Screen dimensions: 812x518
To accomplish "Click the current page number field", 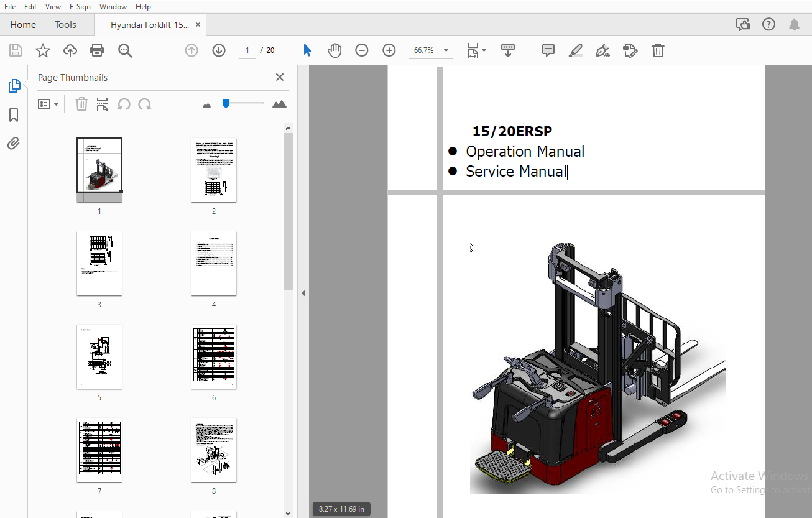I will pos(247,50).
